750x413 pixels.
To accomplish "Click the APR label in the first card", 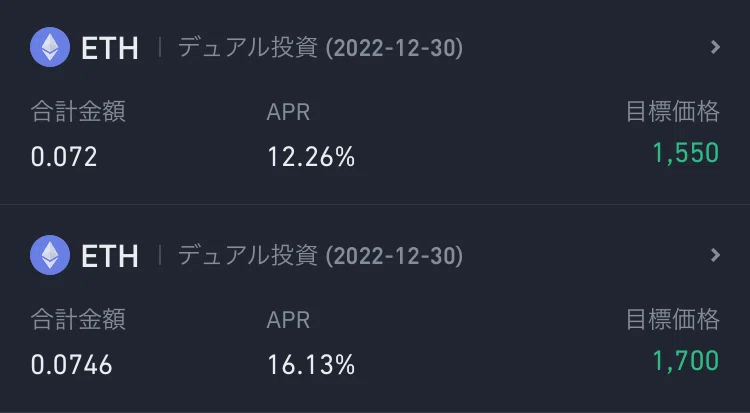I will coord(288,112).
